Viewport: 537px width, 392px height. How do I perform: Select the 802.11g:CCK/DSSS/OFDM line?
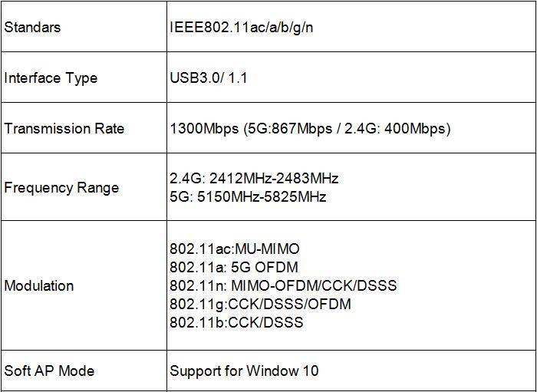coord(260,304)
